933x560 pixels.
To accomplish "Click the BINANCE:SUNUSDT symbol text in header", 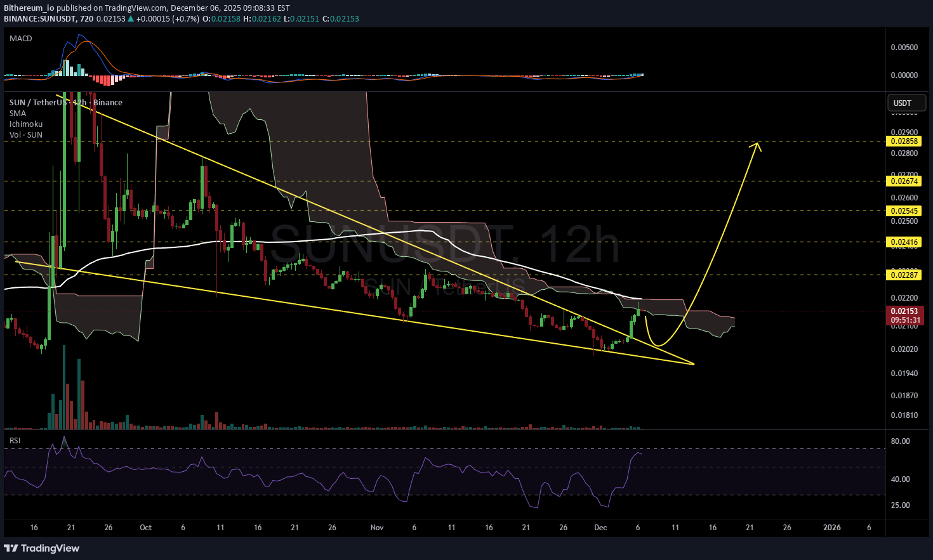I will [39, 19].
